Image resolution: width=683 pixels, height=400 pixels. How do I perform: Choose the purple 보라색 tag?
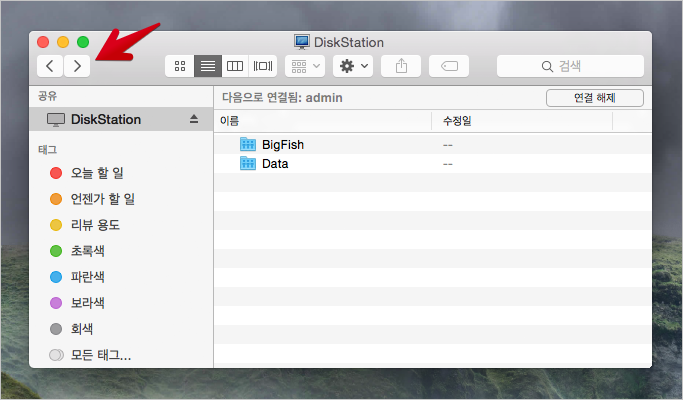point(77,303)
